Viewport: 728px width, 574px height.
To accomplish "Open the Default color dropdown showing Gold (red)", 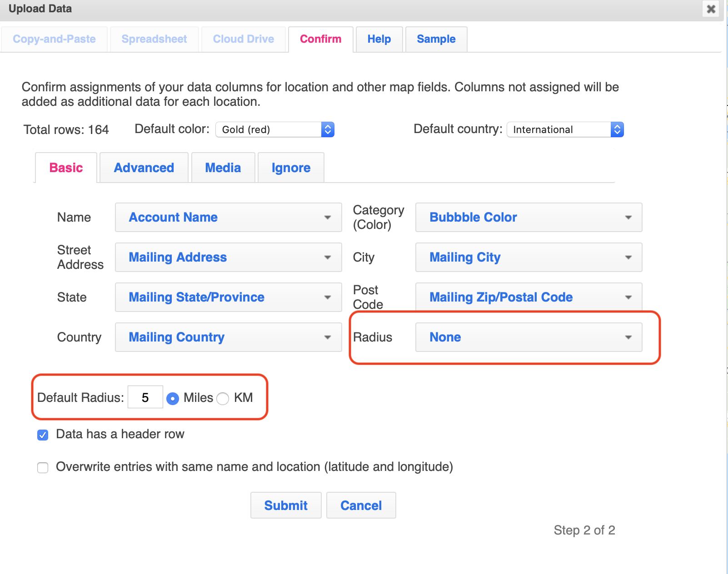I will (x=274, y=129).
